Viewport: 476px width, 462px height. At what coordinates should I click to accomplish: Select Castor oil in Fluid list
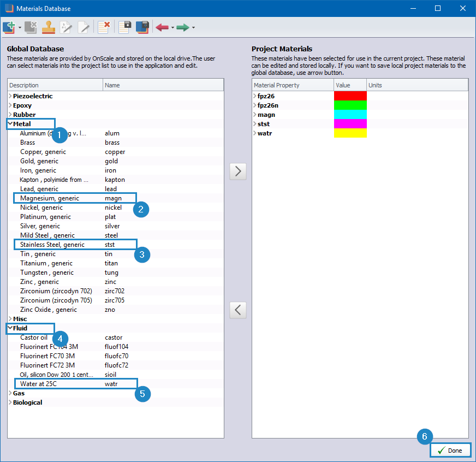[x=116, y=337]
